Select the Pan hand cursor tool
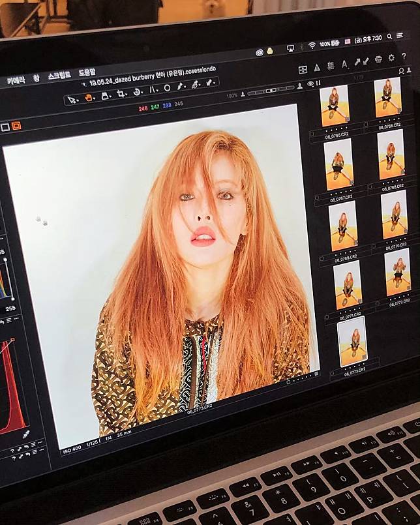 pos(88,98)
